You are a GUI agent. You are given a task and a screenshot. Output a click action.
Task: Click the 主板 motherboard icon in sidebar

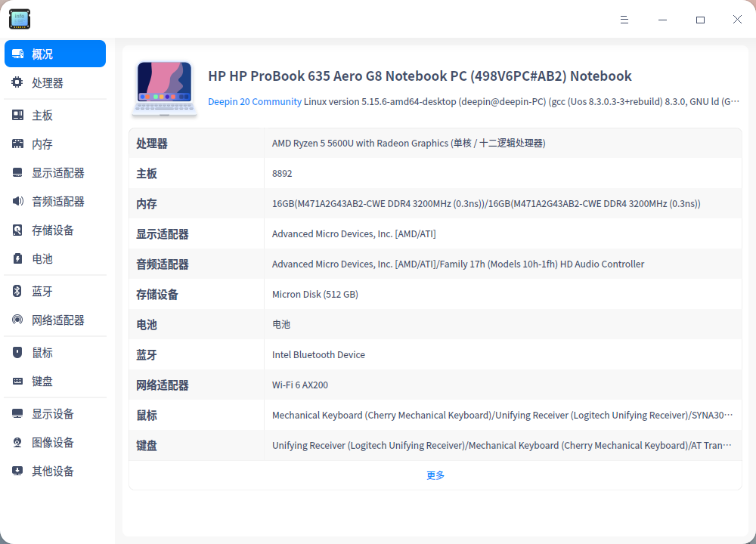[x=17, y=115]
